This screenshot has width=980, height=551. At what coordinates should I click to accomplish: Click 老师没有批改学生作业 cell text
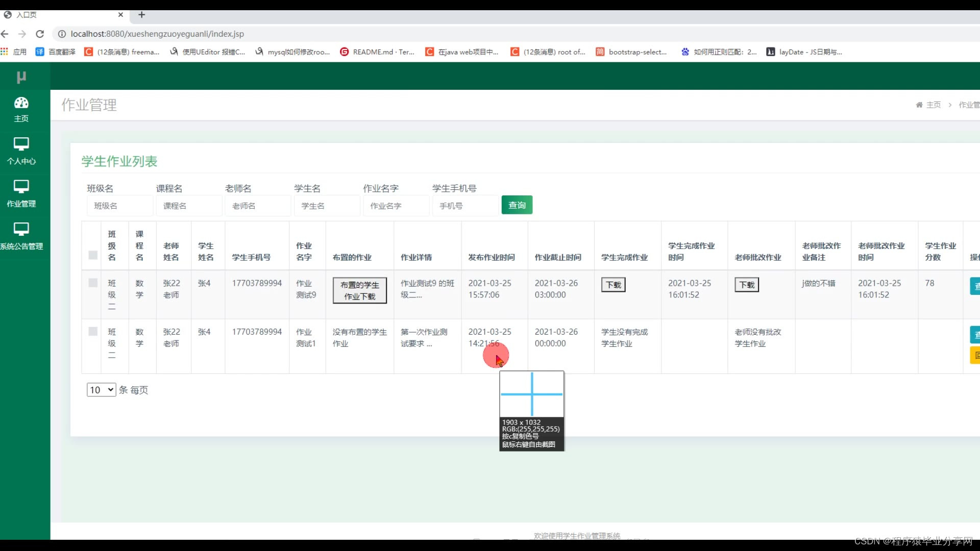click(x=758, y=338)
